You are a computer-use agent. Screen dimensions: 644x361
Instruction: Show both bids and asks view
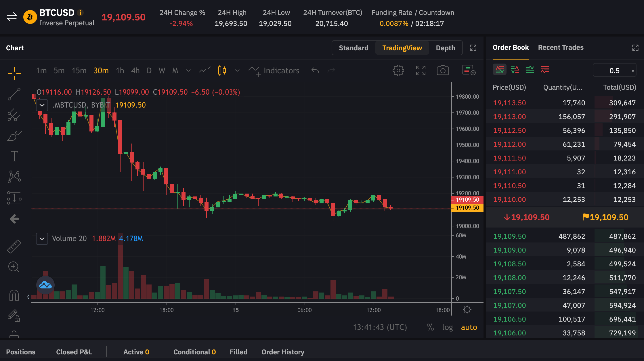point(500,70)
